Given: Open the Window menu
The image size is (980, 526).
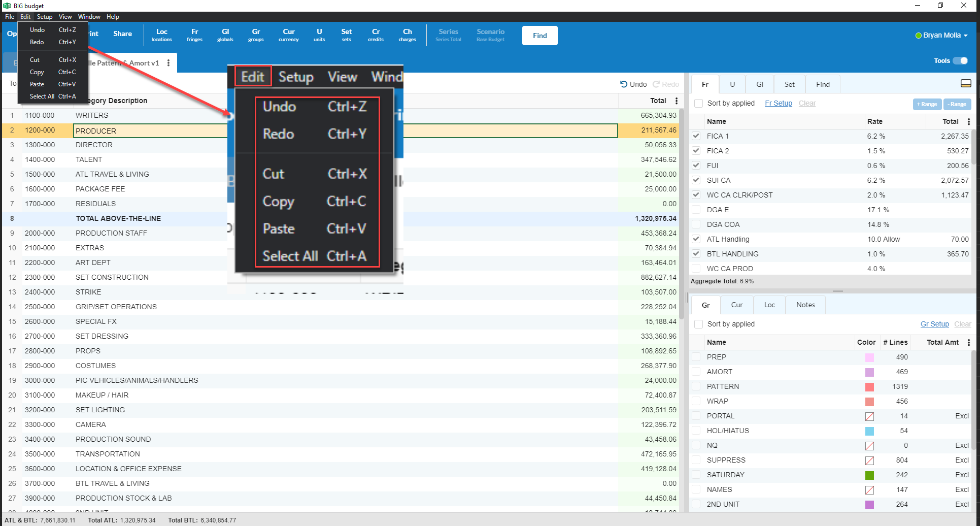Looking at the screenshot, I should click(89, 17).
